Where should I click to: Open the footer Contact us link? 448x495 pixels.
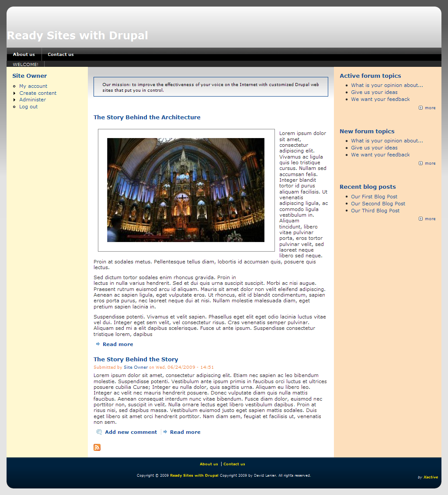234,464
